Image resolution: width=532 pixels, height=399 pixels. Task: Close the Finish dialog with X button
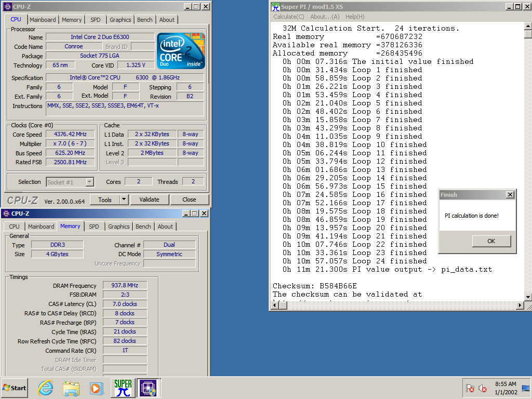pyautogui.click(x=510, y=195)
